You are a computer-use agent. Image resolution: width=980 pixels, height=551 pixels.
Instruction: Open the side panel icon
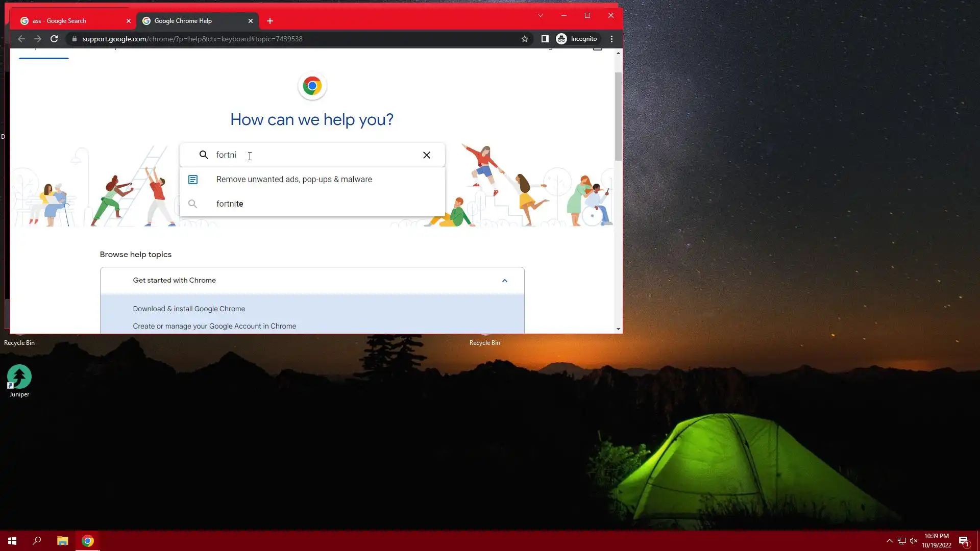(x=545, y=39)
